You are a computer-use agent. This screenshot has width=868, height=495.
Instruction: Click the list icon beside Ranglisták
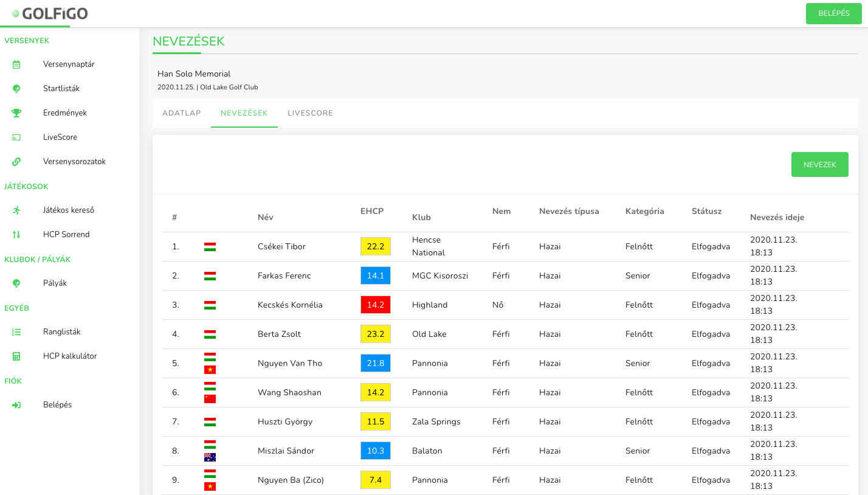tap(16, 332)
